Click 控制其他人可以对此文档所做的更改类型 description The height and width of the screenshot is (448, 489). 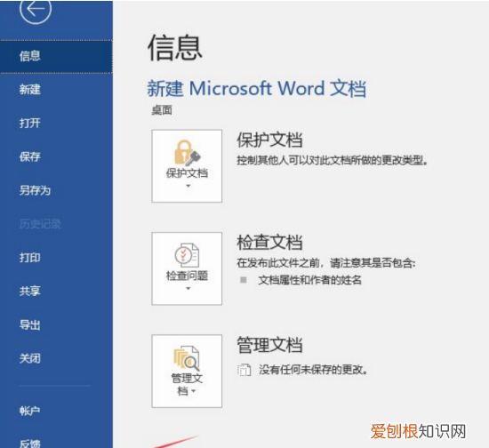(x=332, y=161)
